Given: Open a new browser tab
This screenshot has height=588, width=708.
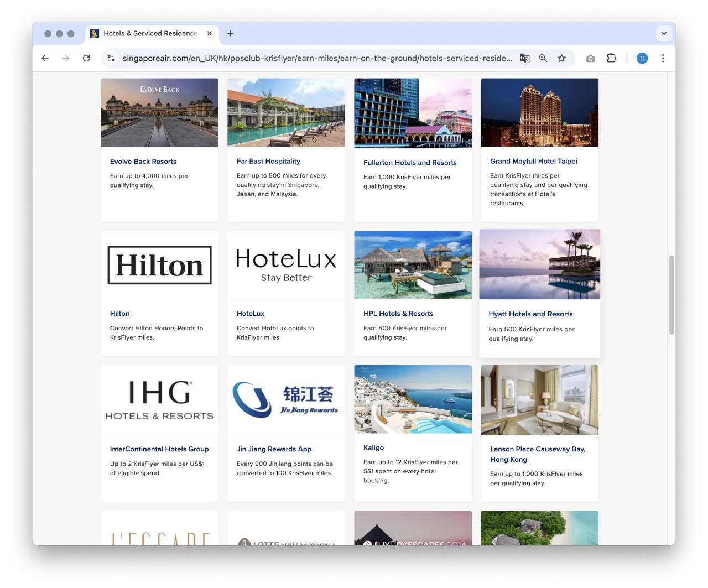Looking at the screenshot, I should click(x=230, y=33).
